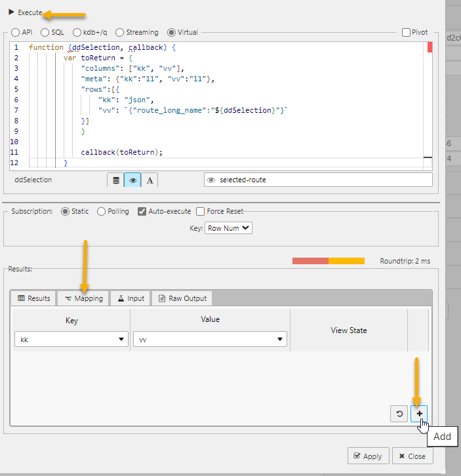Select the data source database icon for ddSelection
The image size is (461, 476).
click(115, 180)
